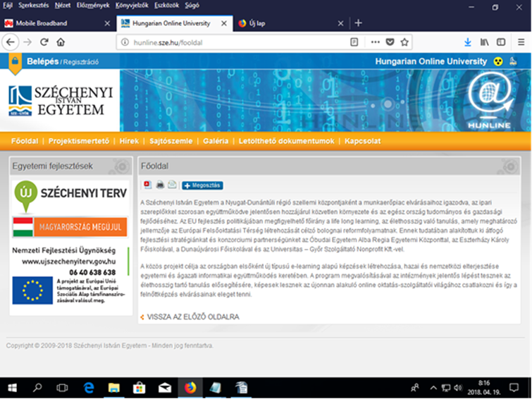Image resolution: width=532 pixels, height=399 pixels.
Task: Save page to Pocket
Action: 390,42
